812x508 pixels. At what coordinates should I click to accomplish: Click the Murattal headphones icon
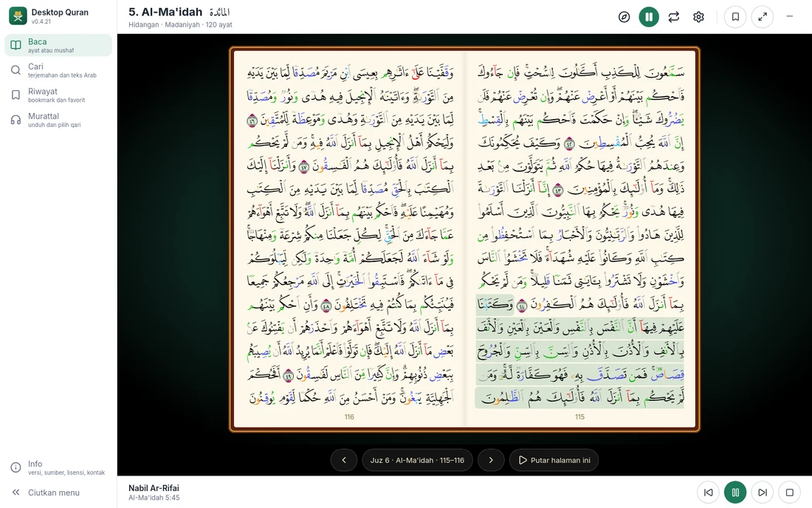16,120
